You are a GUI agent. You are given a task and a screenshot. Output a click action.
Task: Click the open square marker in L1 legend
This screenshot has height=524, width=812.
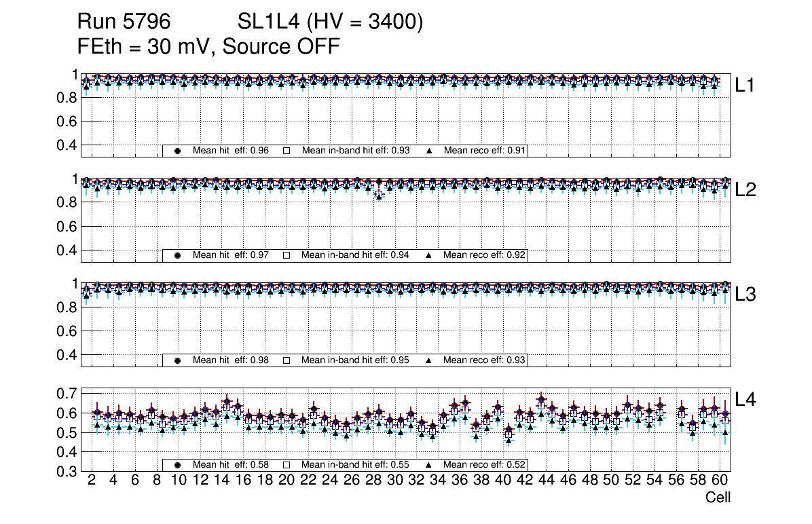(287, 151)
